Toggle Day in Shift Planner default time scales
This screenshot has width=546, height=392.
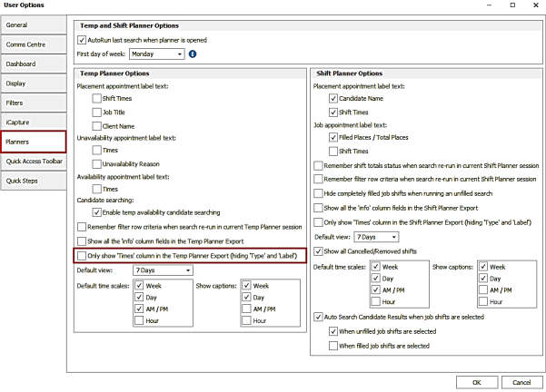pyautogui.click(x=376, y=279)
